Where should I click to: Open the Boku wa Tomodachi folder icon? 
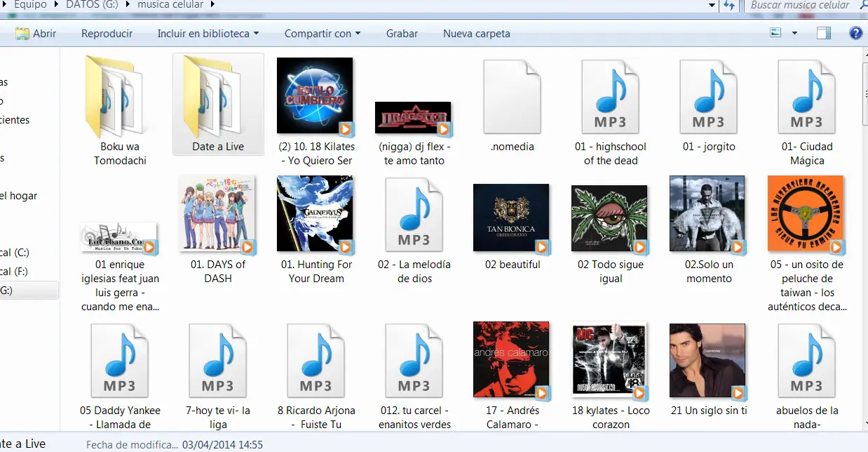click(x=116, y=97)
